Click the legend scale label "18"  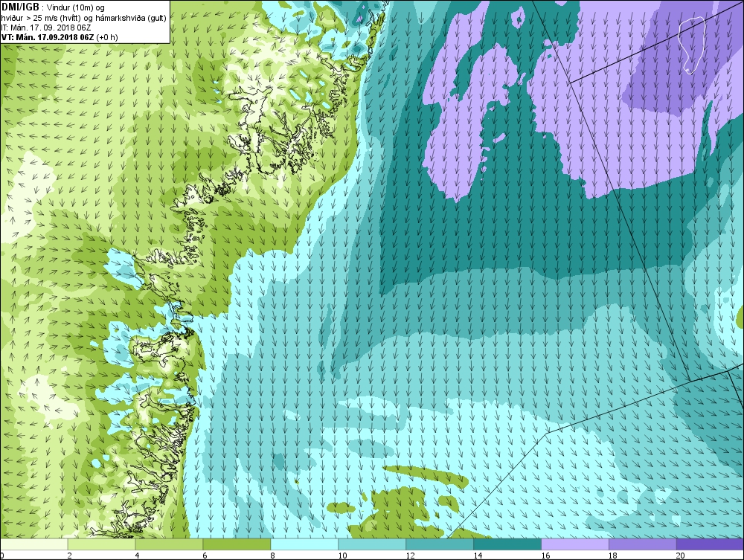[612, 556]
